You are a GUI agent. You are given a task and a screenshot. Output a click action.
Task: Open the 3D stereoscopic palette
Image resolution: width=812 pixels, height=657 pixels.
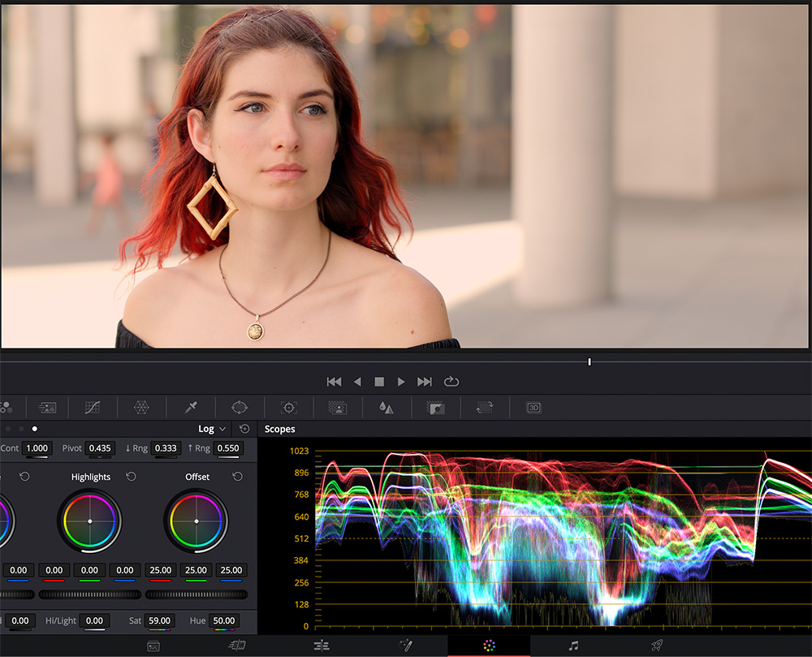[x=533, y=408]
